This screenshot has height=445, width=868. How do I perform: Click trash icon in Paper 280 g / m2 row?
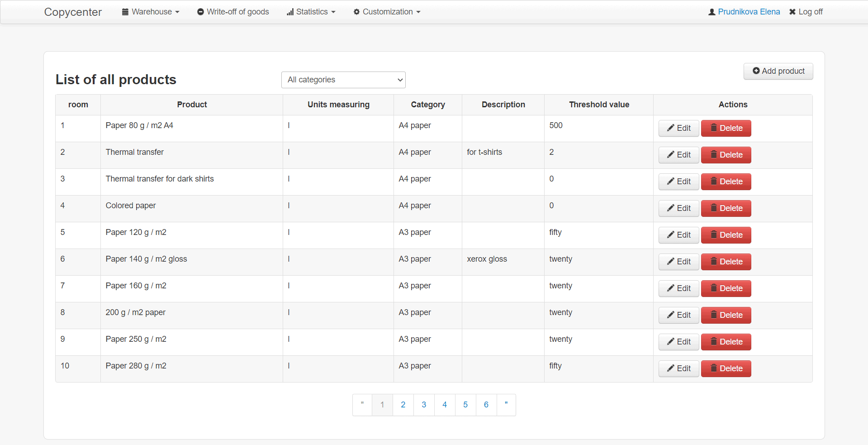(x=714, y=368)
